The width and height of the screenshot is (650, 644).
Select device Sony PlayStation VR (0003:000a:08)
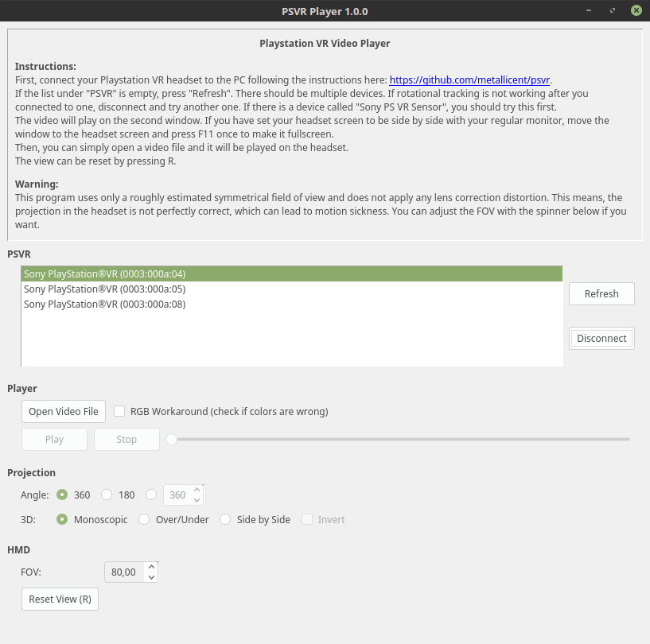pos(292,304)
